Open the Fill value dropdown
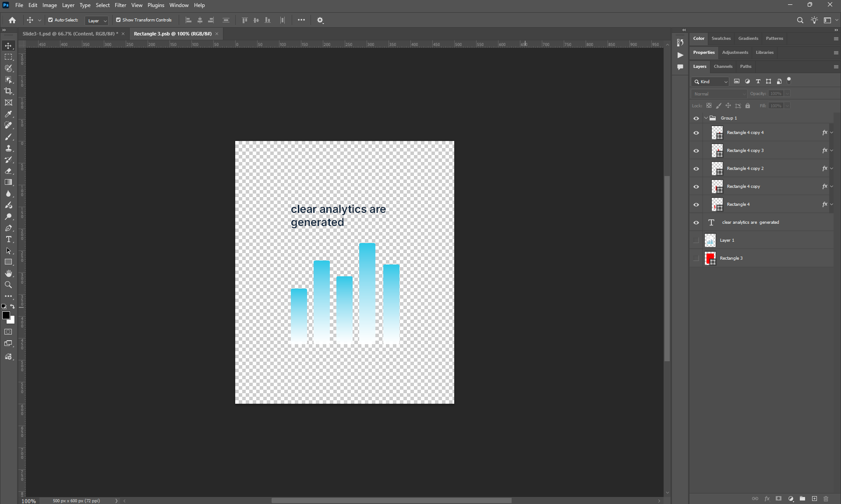Screen dimensions: 841x504 (787, 106)
